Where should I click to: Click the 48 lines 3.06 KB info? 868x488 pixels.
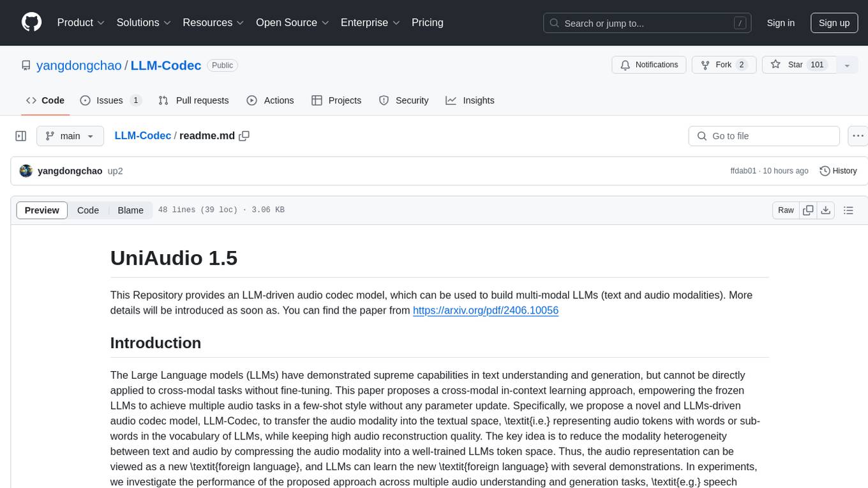221,210
